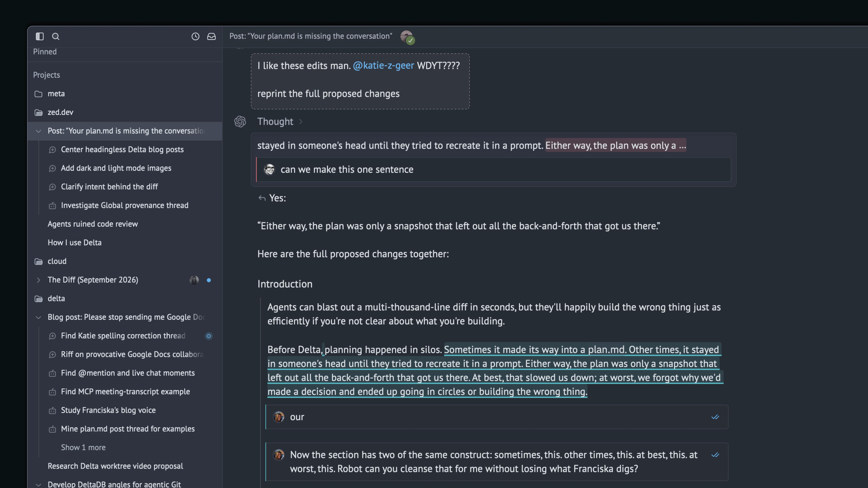Image resolution: width=868 pixels, height=488 pixels.
Task: Click the resolve checkmark on 'our' comment
Action: click(x=715, y=417)
